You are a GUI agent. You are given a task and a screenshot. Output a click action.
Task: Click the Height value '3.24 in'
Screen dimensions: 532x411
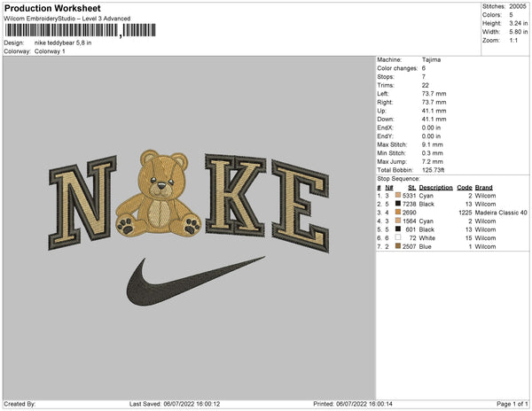(x=518, y=23)
